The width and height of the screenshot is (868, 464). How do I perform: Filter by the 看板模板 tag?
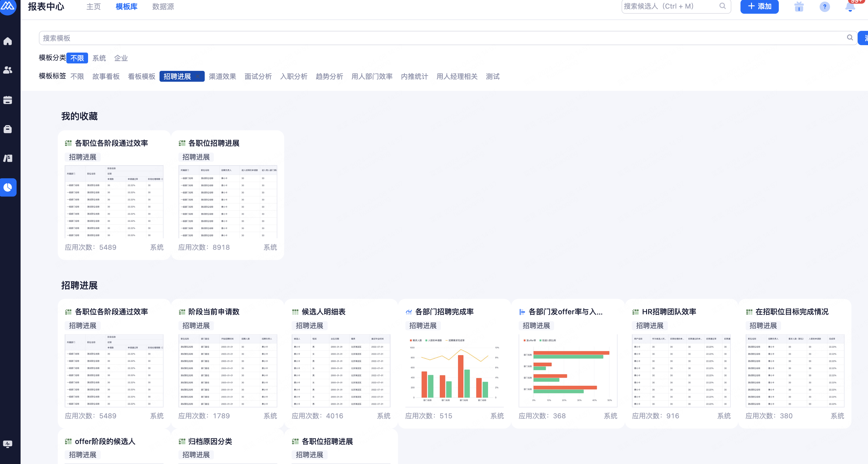point(142,77)
